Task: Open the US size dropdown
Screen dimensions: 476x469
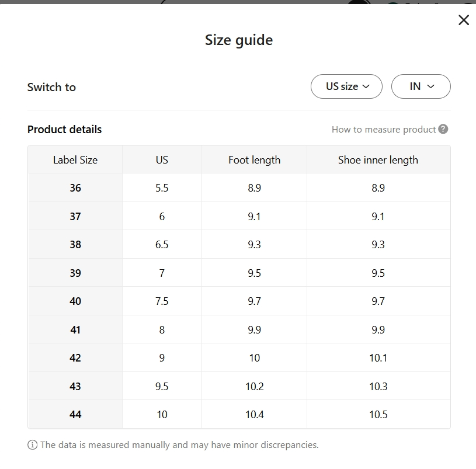Action: (347, 86)
